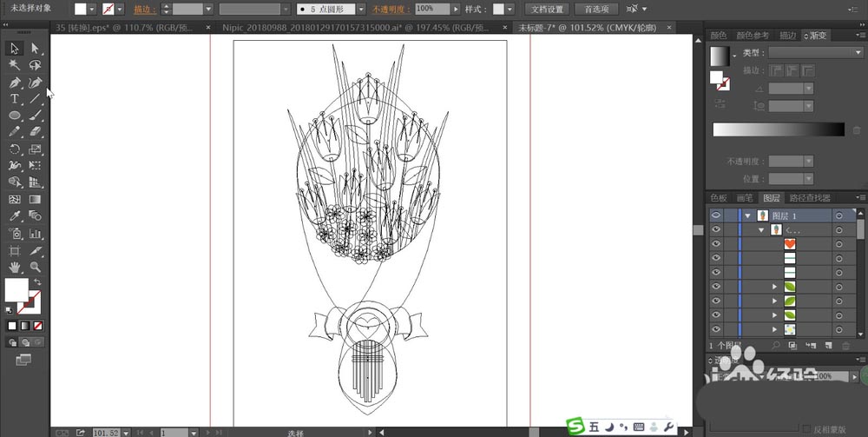This screenshot has height=437, width=868.
Task: Select the Zoom tool
Action: (36, 267)
